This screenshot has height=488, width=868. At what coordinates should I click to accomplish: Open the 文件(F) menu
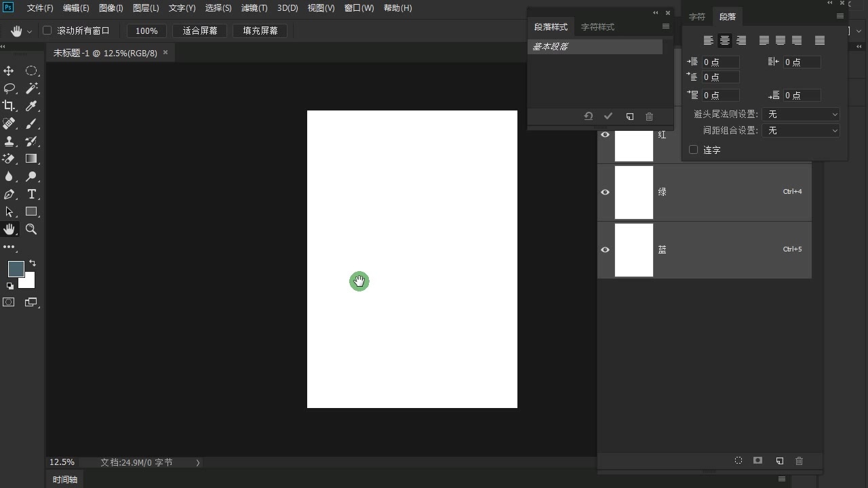point(40,8)
